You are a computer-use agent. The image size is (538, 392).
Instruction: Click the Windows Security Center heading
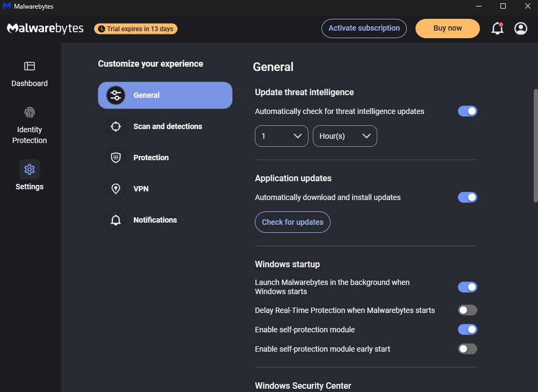tap(303, 386)
